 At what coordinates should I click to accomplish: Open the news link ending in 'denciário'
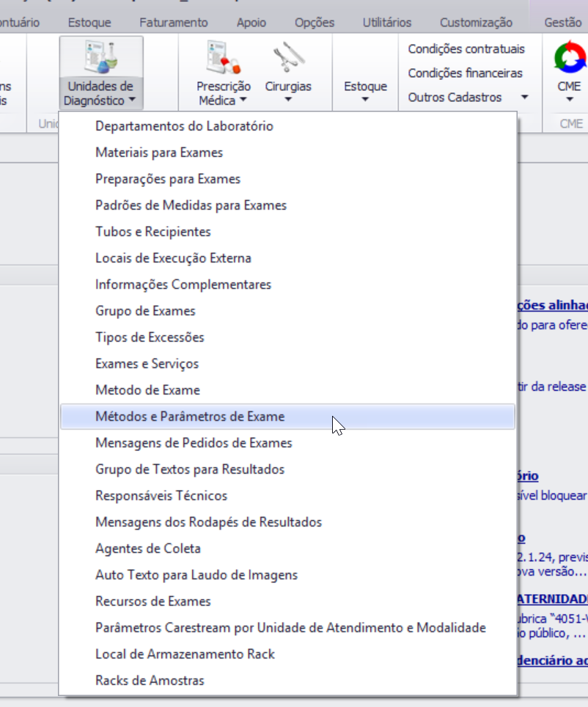553,661
